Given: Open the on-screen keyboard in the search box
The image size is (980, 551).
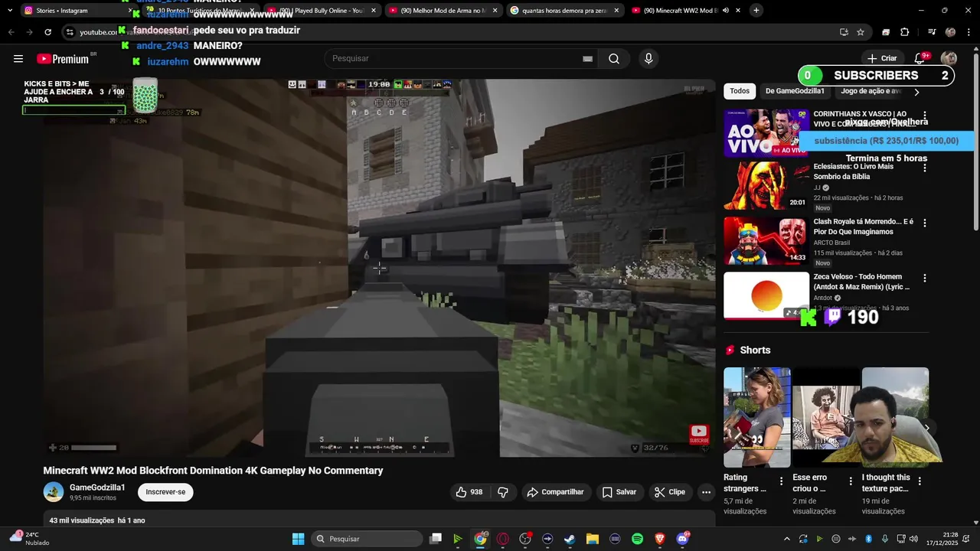Looking at the screenshot, I should click(x=587, y=59).
